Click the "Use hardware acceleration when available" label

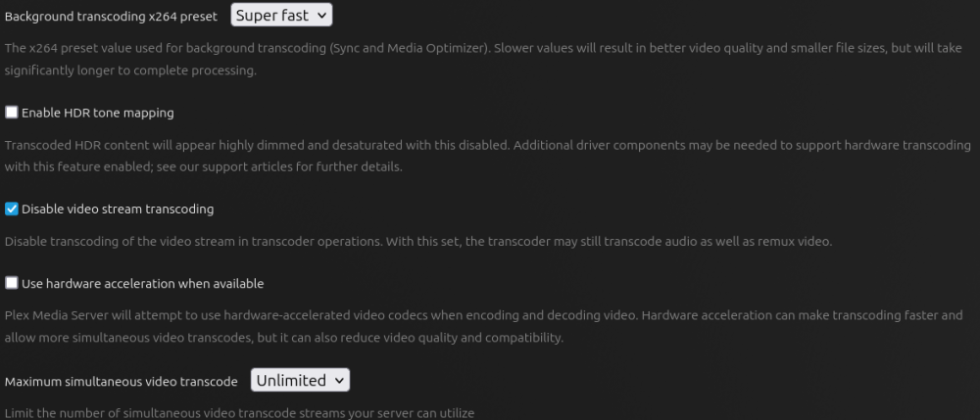pyautogui.click(x=142, y=284)
